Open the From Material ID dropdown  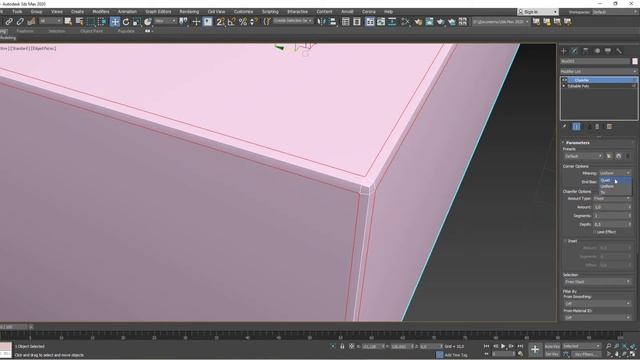(x=597, y=318)
